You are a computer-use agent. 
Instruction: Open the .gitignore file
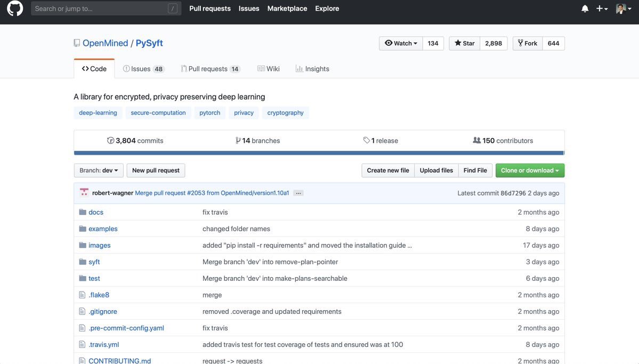pyautogui.click(x=103, y=311)
